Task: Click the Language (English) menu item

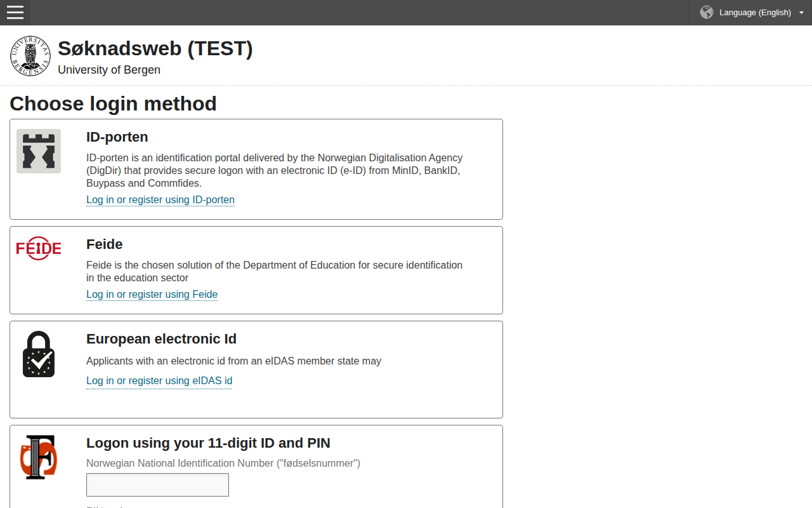Action: click(754, 12)
